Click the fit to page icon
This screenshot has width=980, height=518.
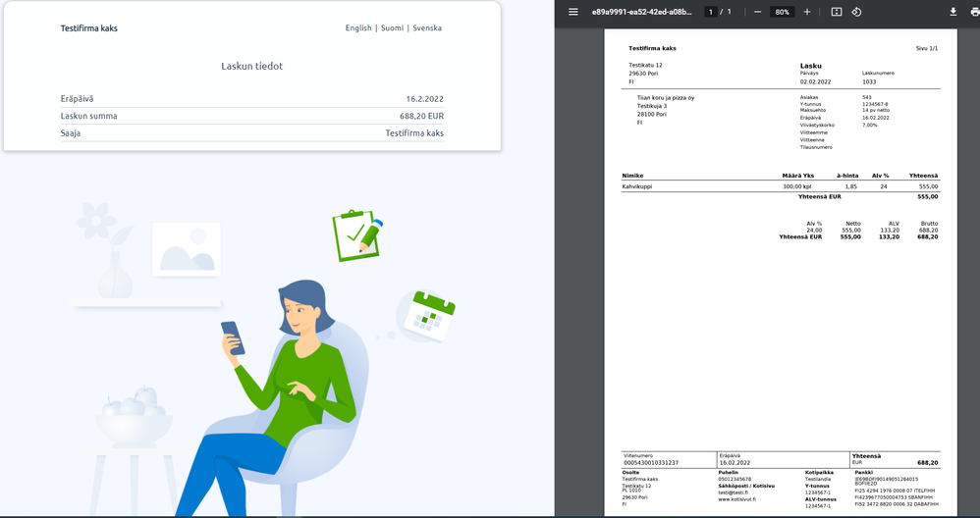click(x=837, y=12)
